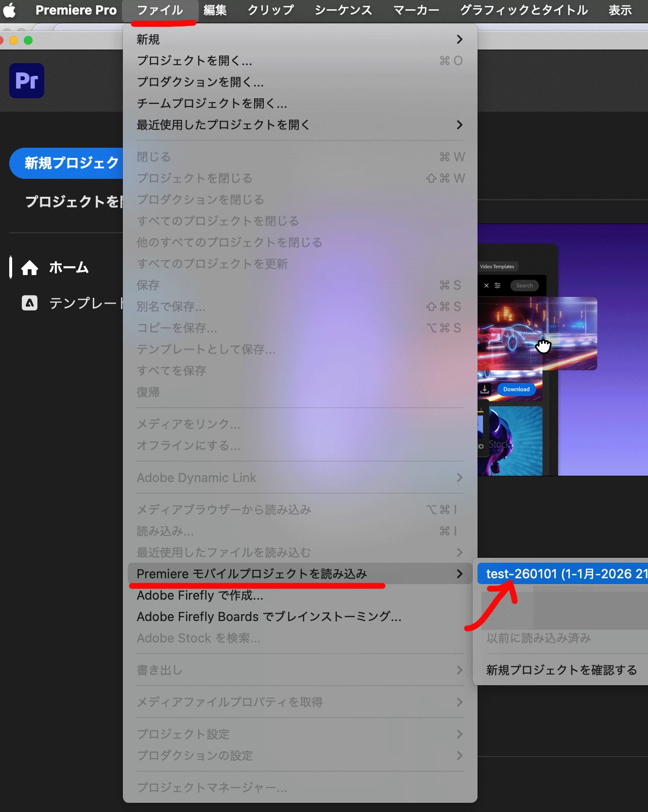This screenshot has height=812, width=648.
Task: Open the クリップ menu
Action: click(271, 10)
